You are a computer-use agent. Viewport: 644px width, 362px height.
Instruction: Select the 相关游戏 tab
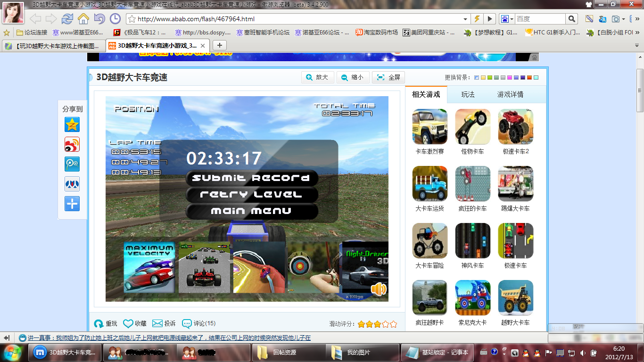coord(426,94)
